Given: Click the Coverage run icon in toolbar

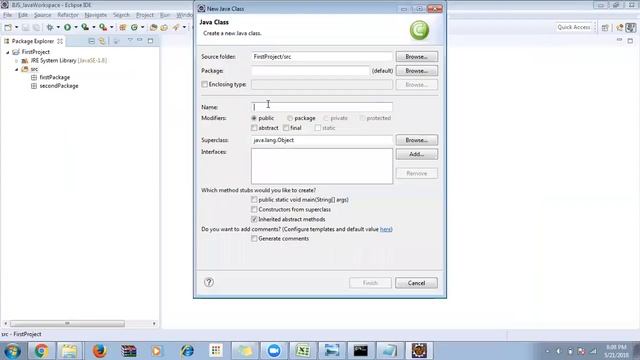Looking at the screenshot, I should [x=85, y=27].
